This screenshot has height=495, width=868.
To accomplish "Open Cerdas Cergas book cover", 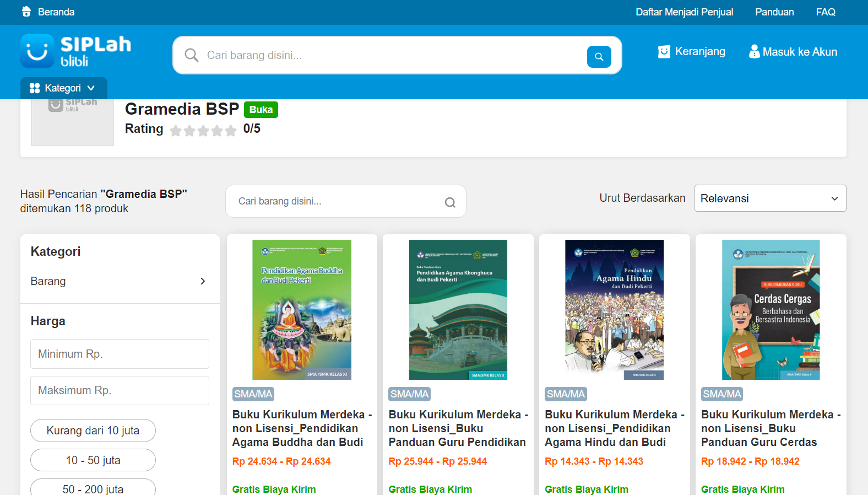I will [771, 310].
